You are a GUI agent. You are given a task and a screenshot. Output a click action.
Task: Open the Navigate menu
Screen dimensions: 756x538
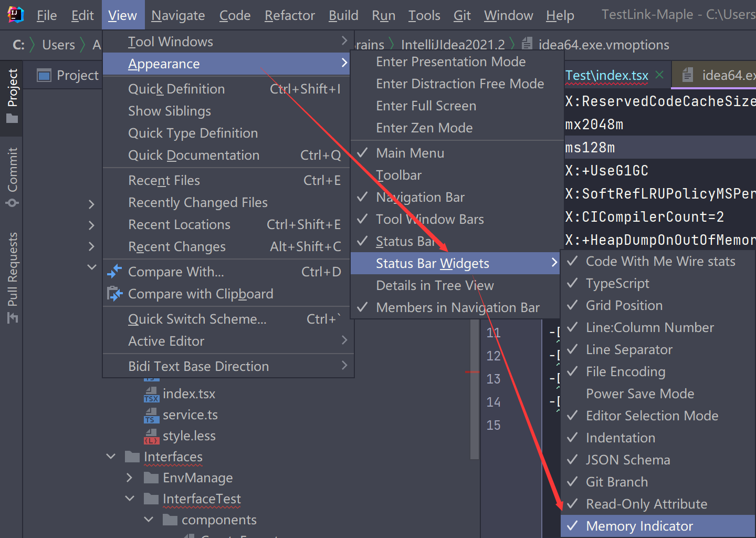click(178, 15)
